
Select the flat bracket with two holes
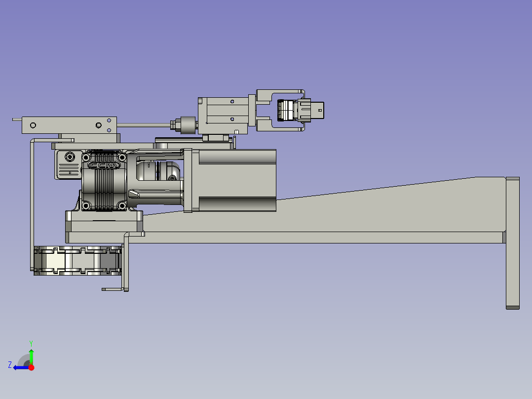click(x=69, y=125)
